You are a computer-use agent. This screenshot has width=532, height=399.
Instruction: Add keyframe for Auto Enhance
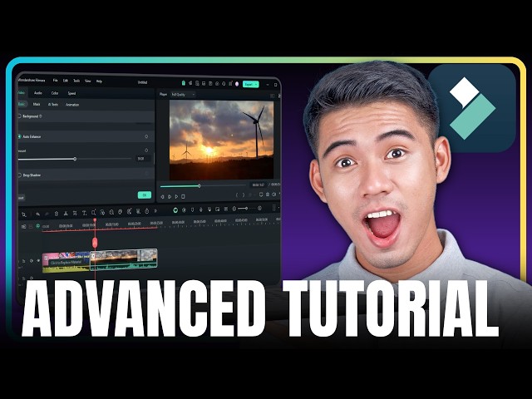tap(146, 136)
